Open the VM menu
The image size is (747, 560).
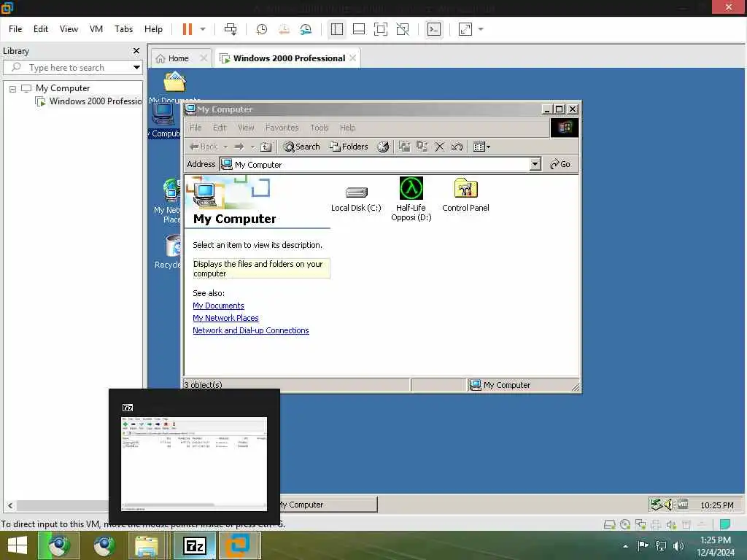point(96,29)
